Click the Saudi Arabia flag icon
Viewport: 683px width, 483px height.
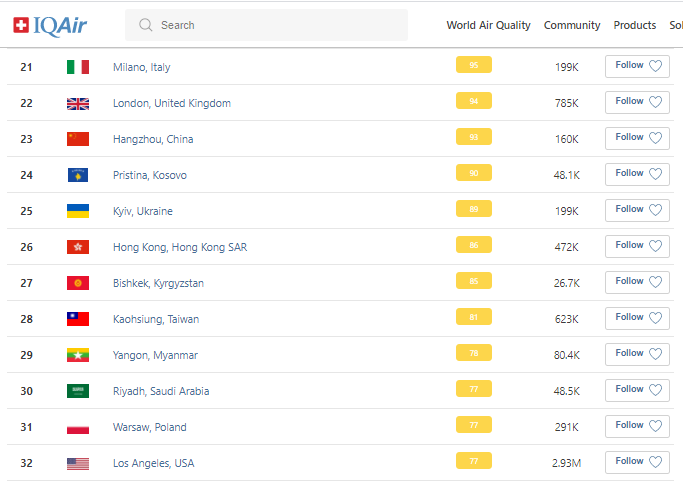tap(78, 391)
